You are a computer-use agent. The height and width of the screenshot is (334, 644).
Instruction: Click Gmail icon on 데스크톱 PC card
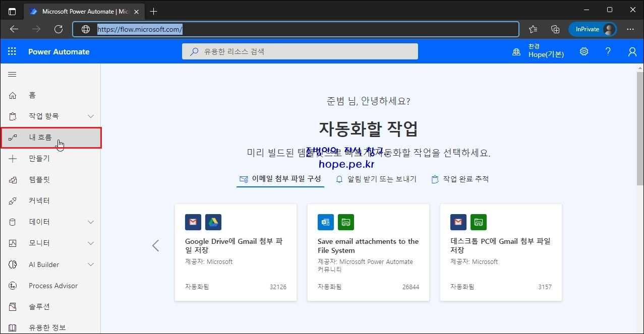coord(458,222)
